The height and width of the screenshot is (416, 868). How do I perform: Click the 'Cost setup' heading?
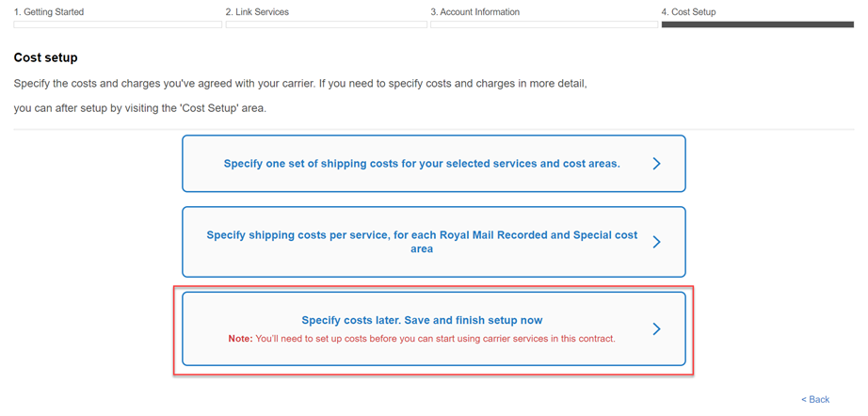point(45,57)
